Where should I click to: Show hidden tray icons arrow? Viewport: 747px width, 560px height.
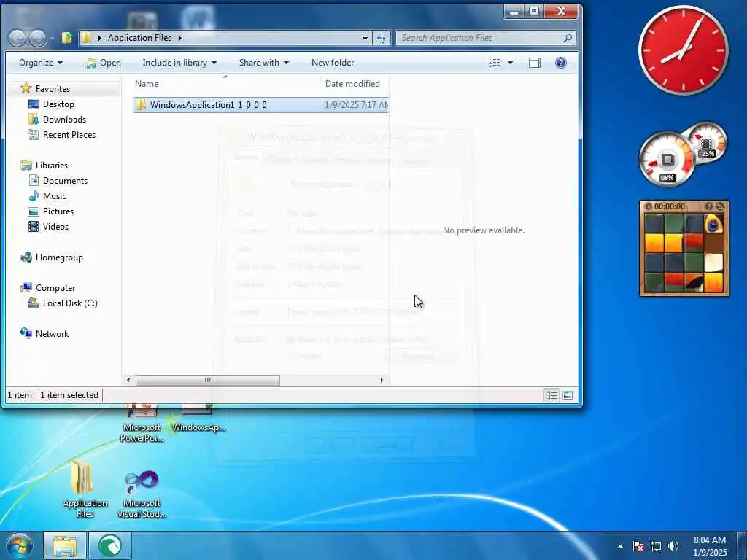point(620,546)
